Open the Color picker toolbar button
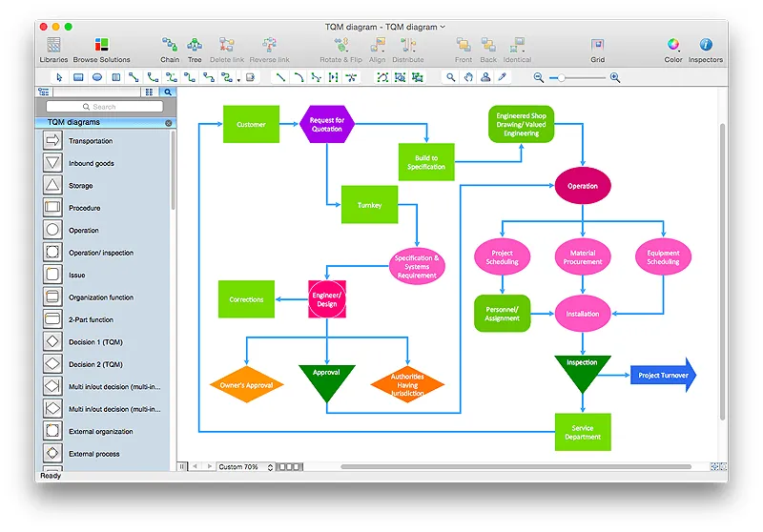This screenshot has height=532, width=763. 673,51
